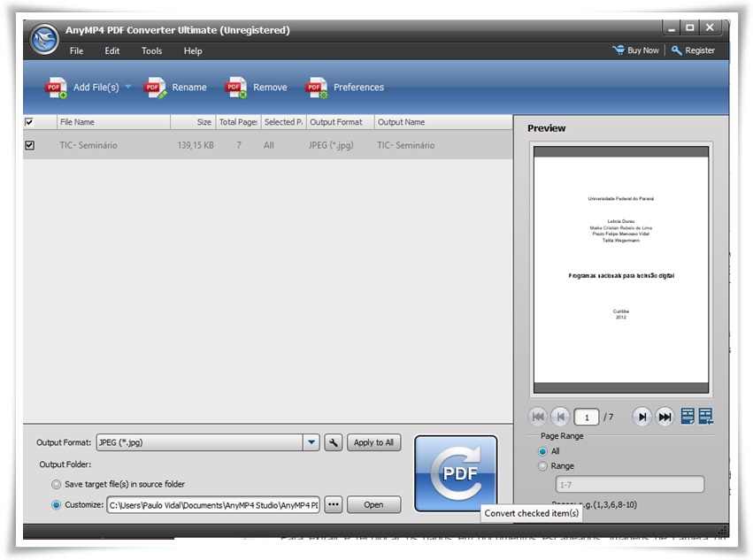
Task: Click the big PDF Convert button
Action: (456, 473)
